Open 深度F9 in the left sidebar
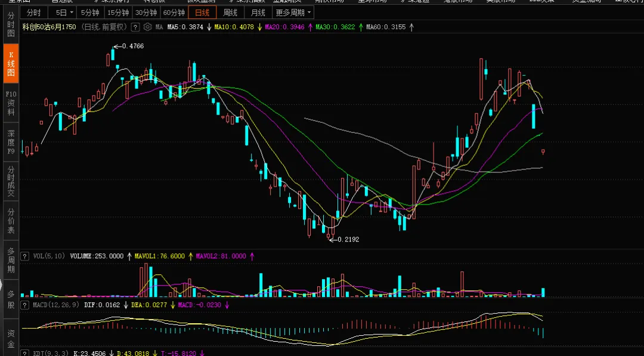644x356 pixels. [11, 143]
